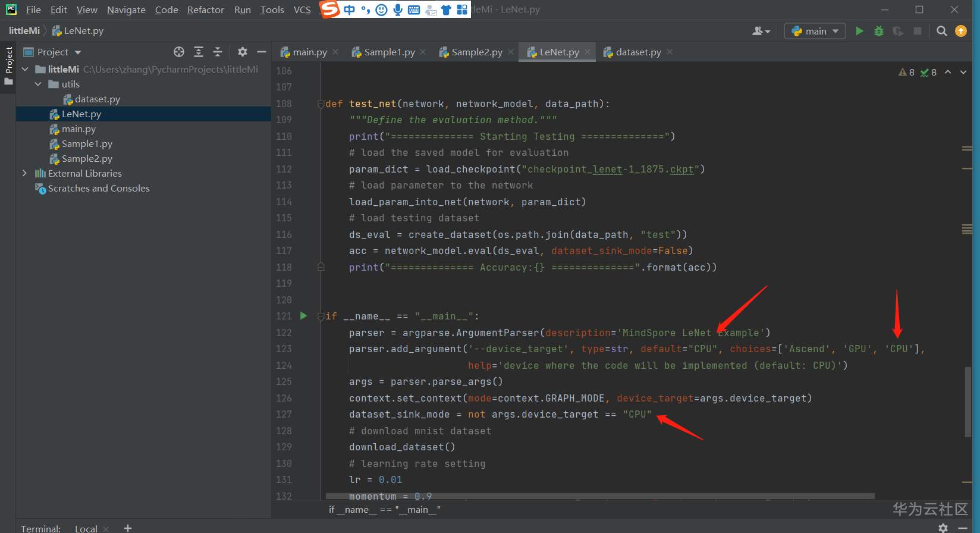Open Search Everywhere magnifier icon
Viewport: 980px width, 533px height.
click(x=941, y=31)
